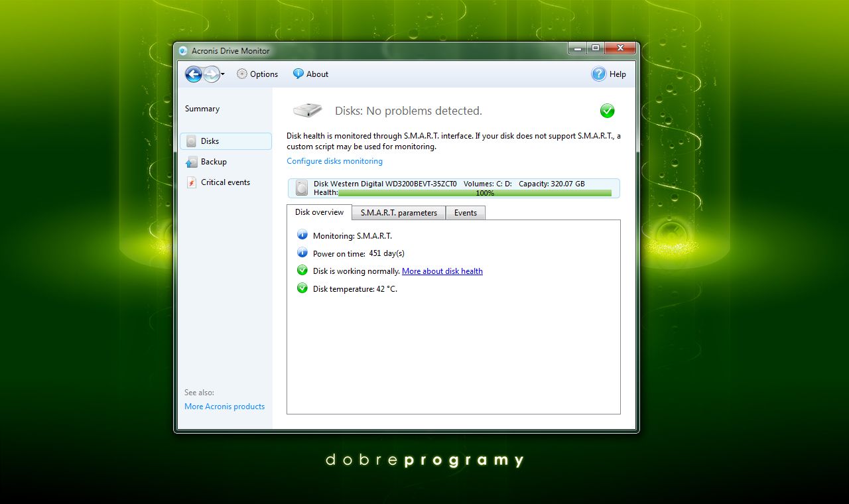Click the About info icon
Screen dimensions: 849x504
tap(298, 74)
